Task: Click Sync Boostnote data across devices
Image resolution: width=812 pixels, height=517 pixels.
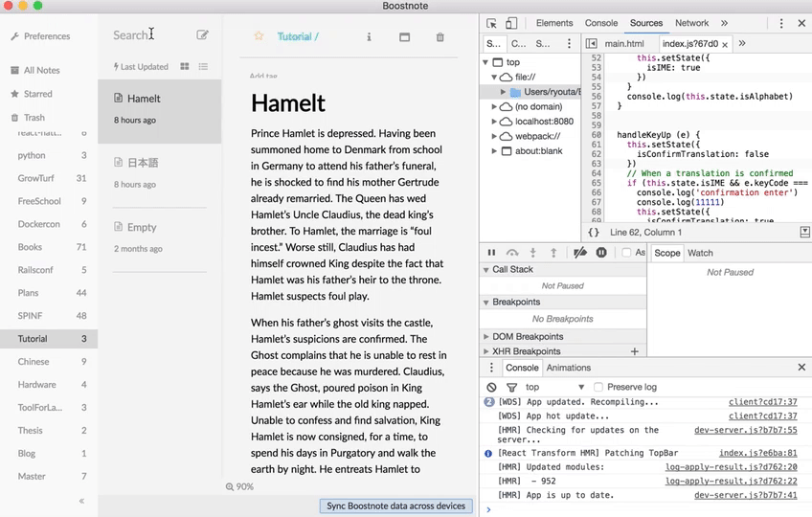Action: (x=395, y=506)
